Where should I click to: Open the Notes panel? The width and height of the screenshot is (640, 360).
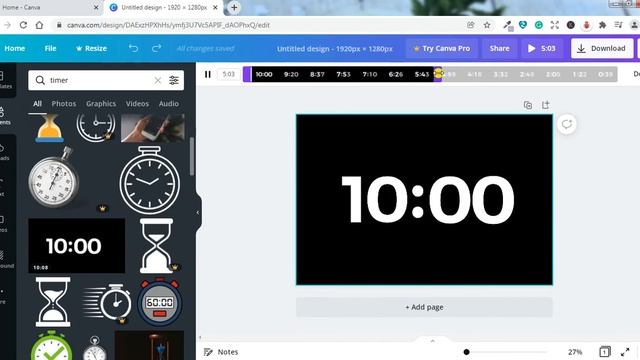(x=221, y=352)
